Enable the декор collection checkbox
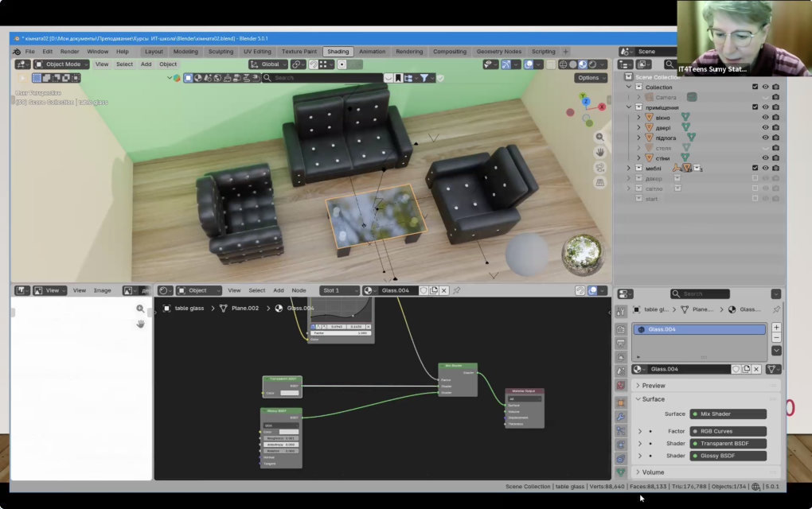The width and height of the screenshot is (812, 509). click(x=755, y=178)
